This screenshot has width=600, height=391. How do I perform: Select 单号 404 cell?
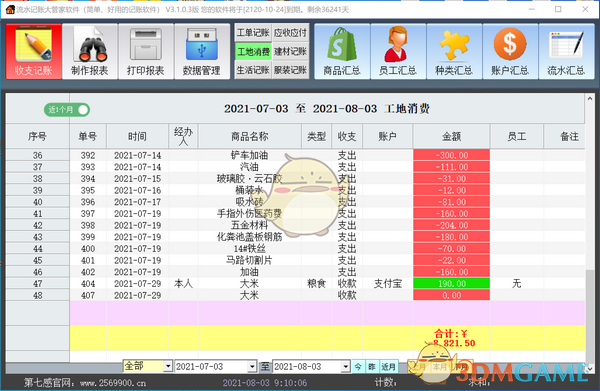[88, 283]
